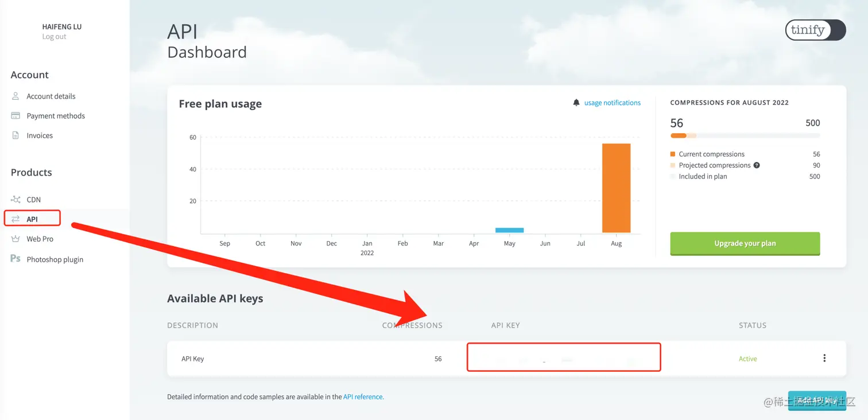The width and height of the screenshot is (868, 420).
Task: Open the Web Pro product page
Action: pos(40,239)
